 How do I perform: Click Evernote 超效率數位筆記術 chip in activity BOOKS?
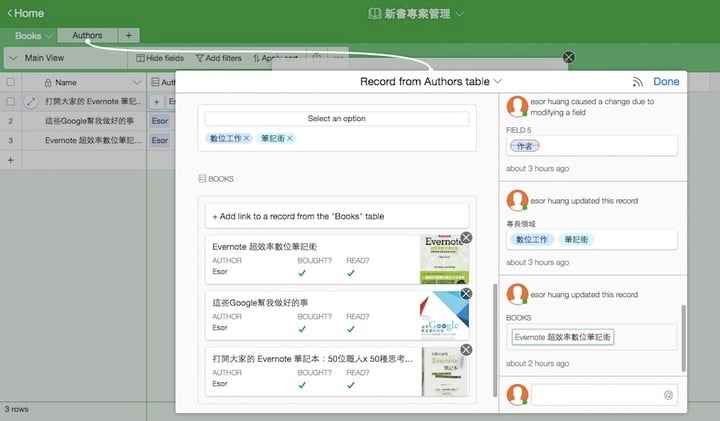562,337
